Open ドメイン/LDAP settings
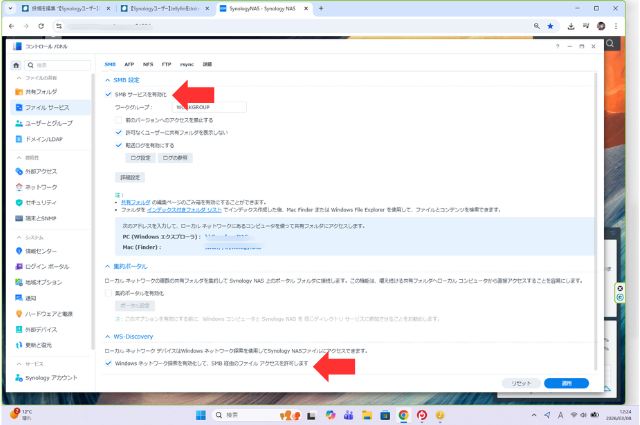The image size is (640, 425). (45, 138)
